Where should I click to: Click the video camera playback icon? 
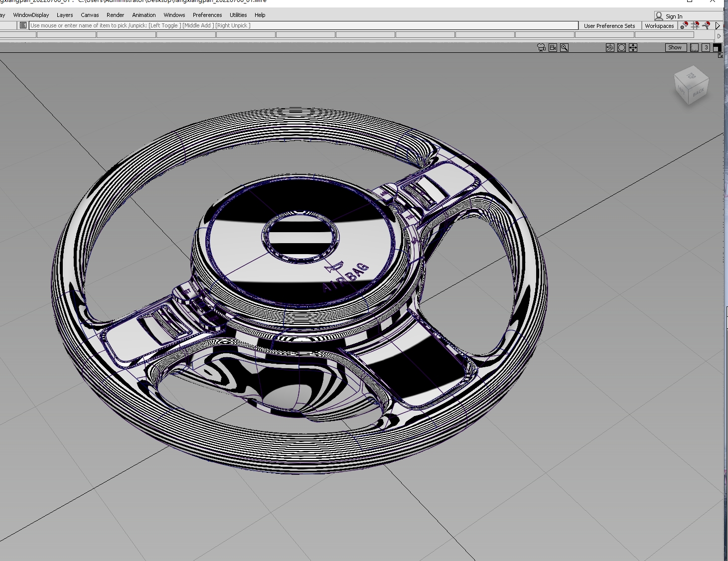(552, 47)
